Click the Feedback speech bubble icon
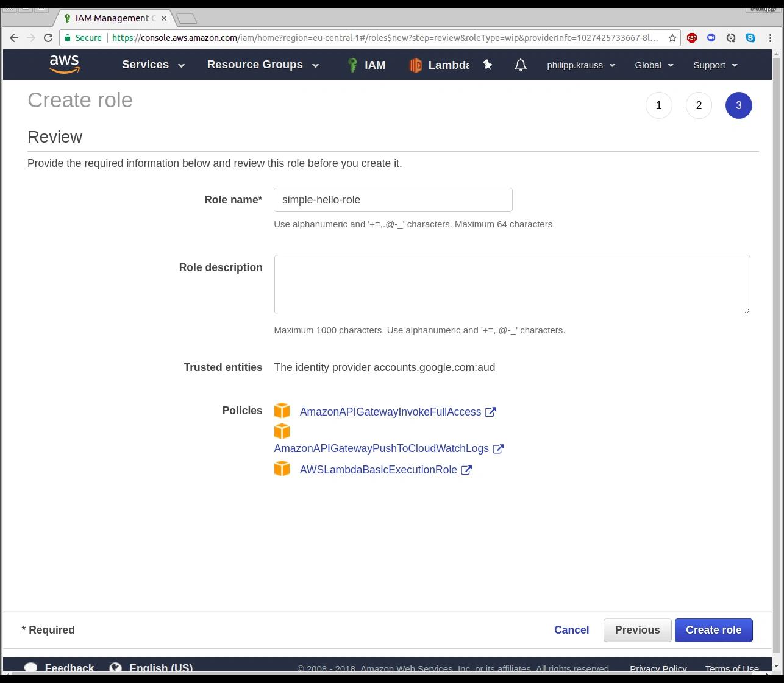 coord(31,667)
